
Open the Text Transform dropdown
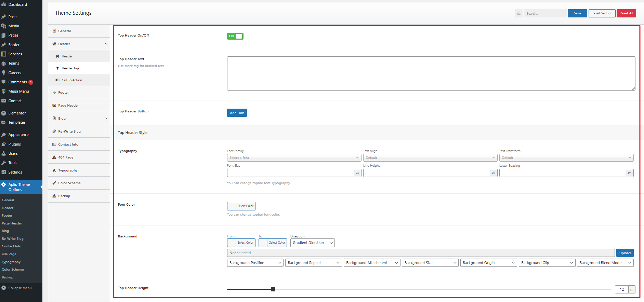click(566, 157)
